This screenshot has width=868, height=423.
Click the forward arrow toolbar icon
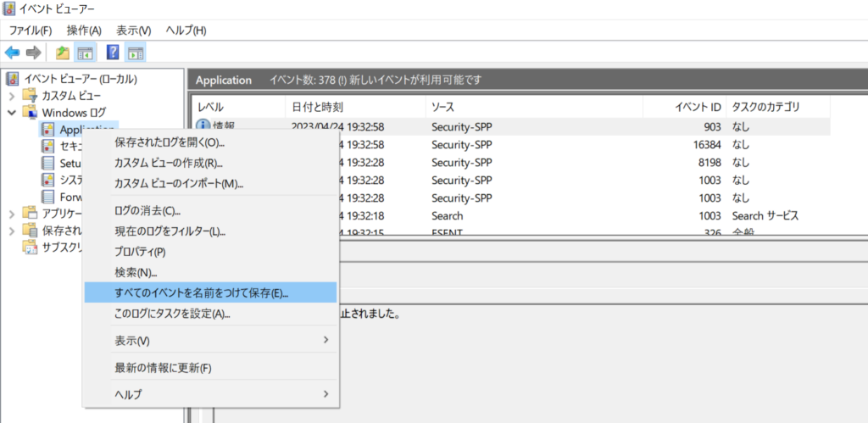34,53
